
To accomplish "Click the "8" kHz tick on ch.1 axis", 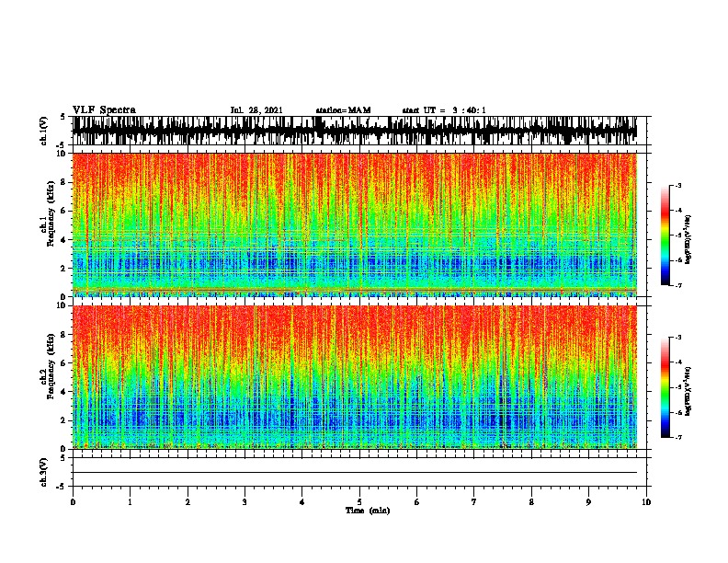I will [64, 182].
